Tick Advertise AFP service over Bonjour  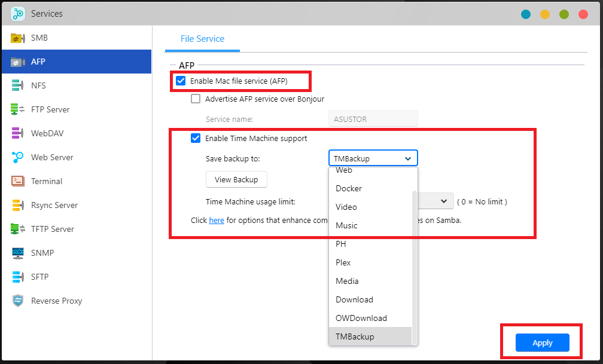tap(196, 99)
